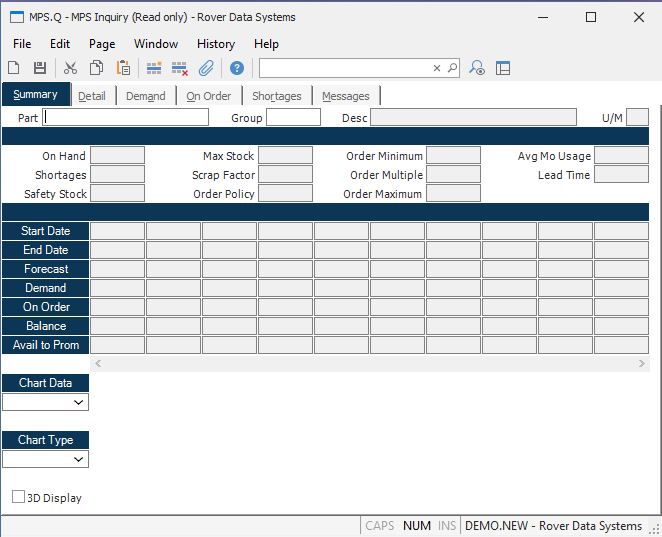Click the Attachments paperclip icon
Screen dimensions: 662x537
click(x=206, y=68)
